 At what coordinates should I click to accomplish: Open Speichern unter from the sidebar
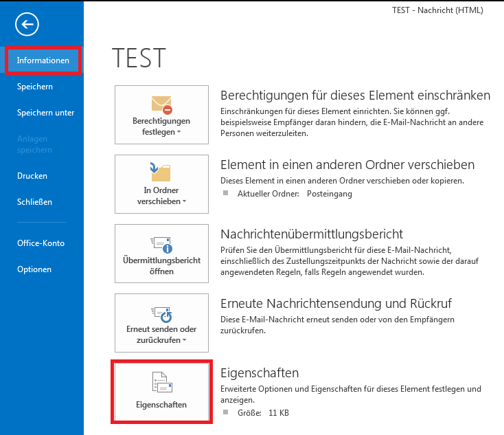45,113
